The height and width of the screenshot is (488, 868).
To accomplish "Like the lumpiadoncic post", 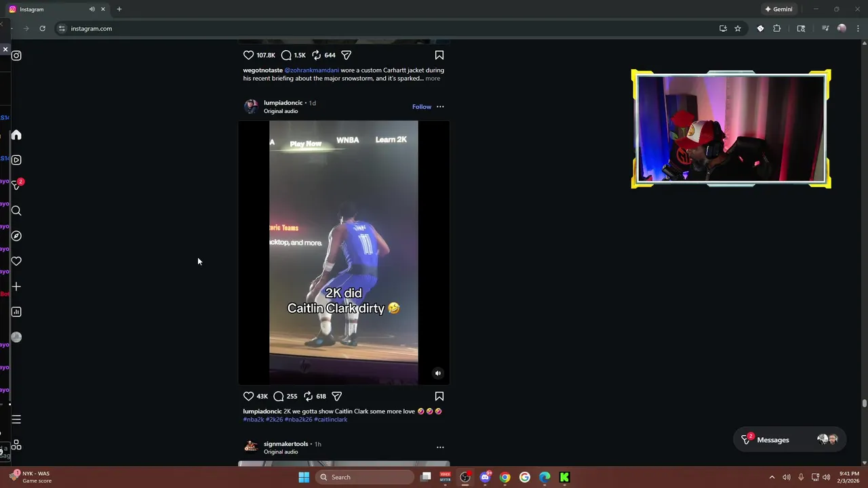I will [248, 396].
